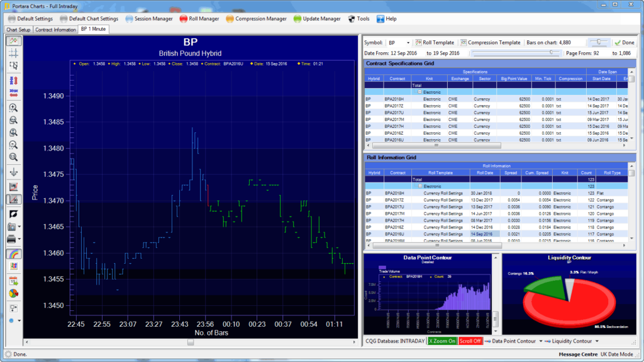Toggle the highlighted chart-line style icon
This screenshot has height=362, width=644.
pyautogui.click(x=14, y=200)
